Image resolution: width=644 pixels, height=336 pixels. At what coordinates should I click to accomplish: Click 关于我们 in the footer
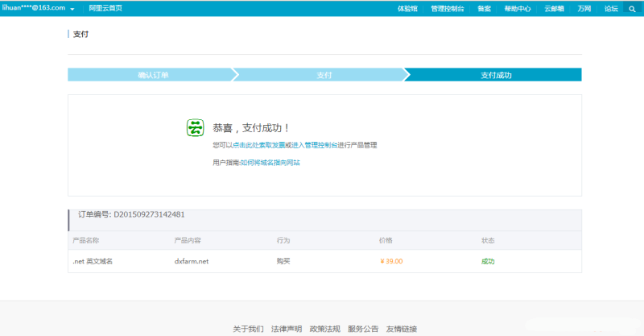[x=248, y=329]
